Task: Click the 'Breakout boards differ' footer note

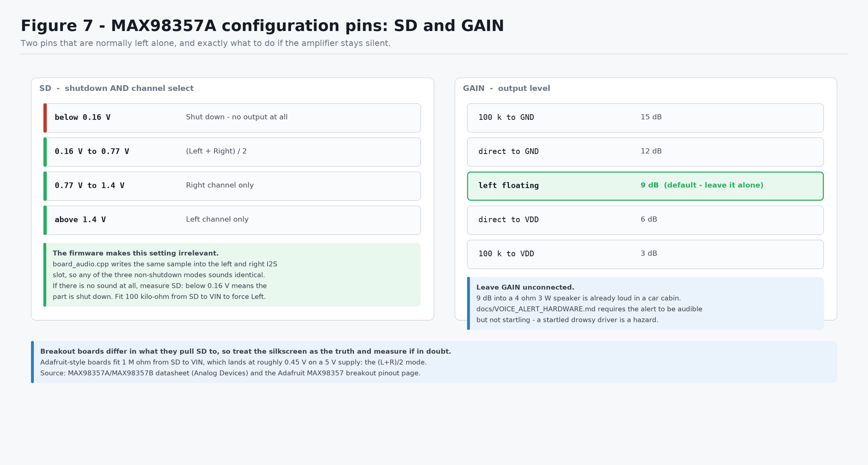Action: pyautogui.click(x=434, y=362)
